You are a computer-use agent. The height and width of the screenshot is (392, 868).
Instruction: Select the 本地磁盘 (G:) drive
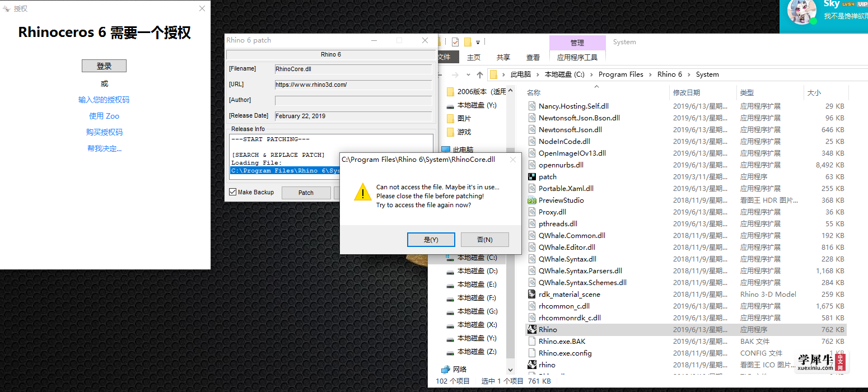pos(472,311)
